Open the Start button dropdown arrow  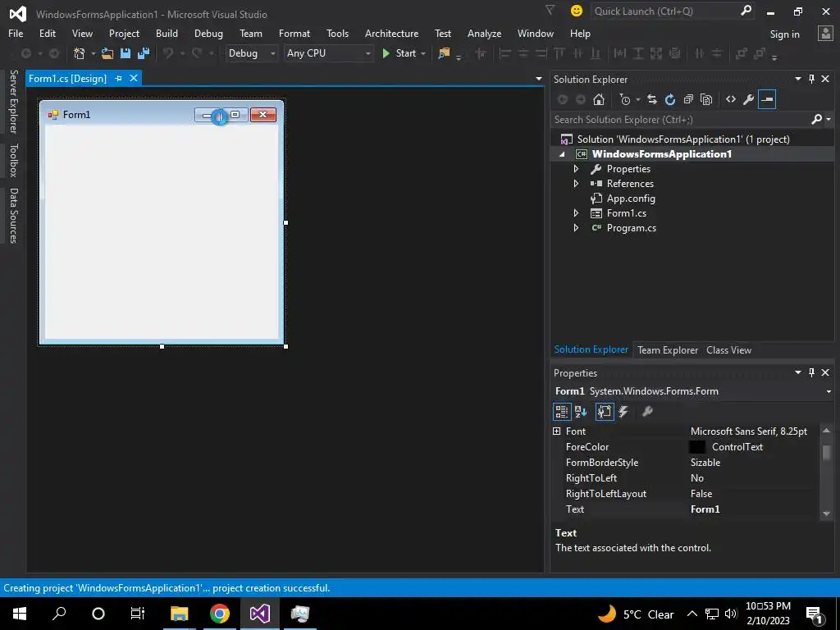click(x=423, y=53)
